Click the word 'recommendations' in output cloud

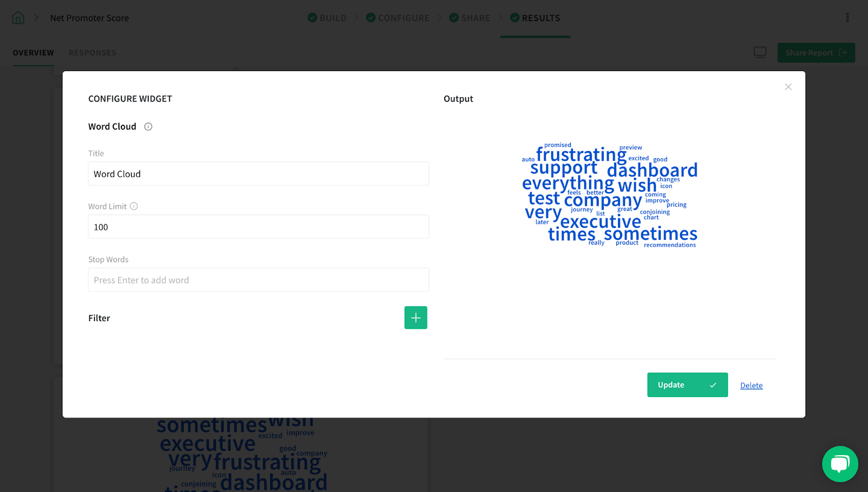[670, 245]
